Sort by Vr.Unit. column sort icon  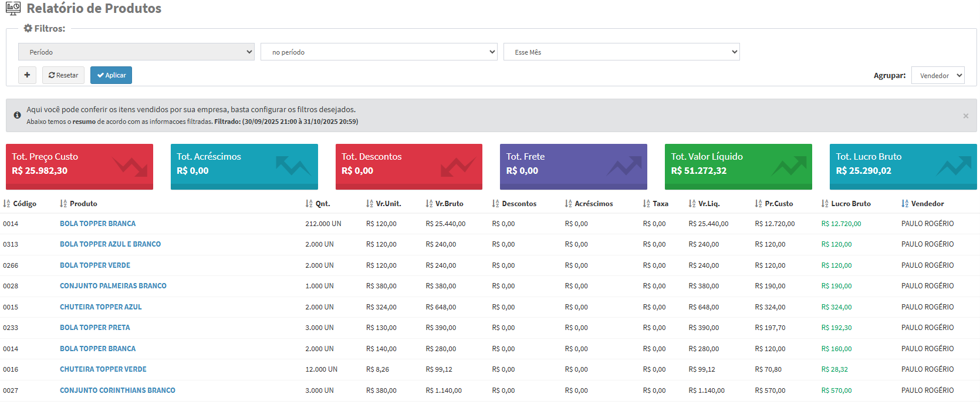[370, 204]
